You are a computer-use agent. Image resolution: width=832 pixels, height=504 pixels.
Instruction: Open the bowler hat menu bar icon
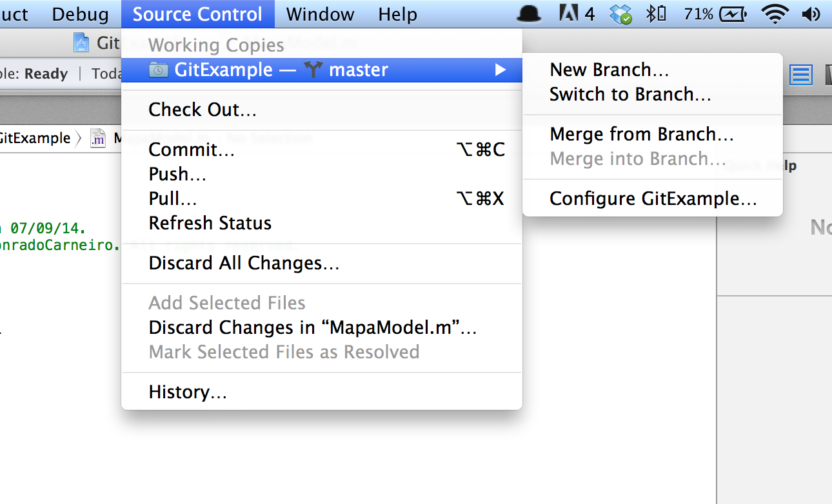529,14
